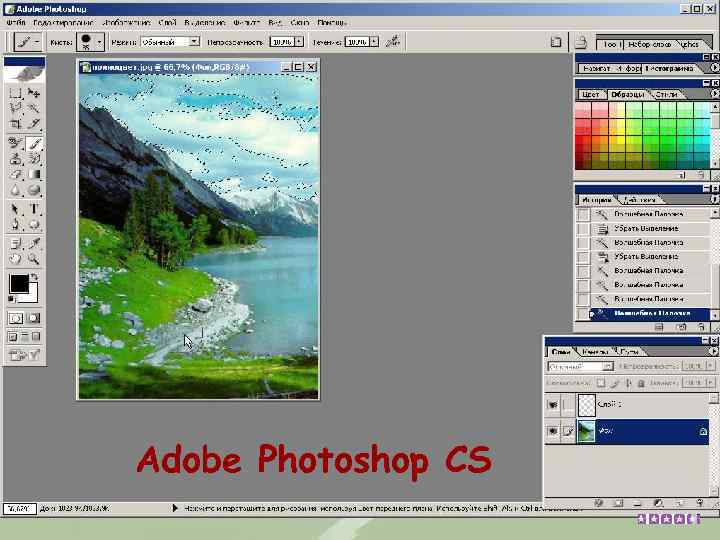The width and height of the screenshot is (720, 540).
Task: Select the Type tool
Action: coord(34,209)
